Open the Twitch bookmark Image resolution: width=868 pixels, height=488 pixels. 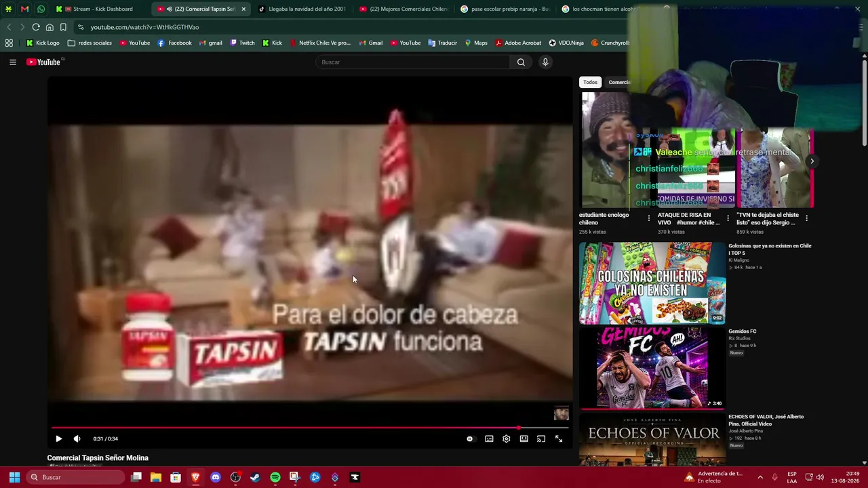click(242, 43)
